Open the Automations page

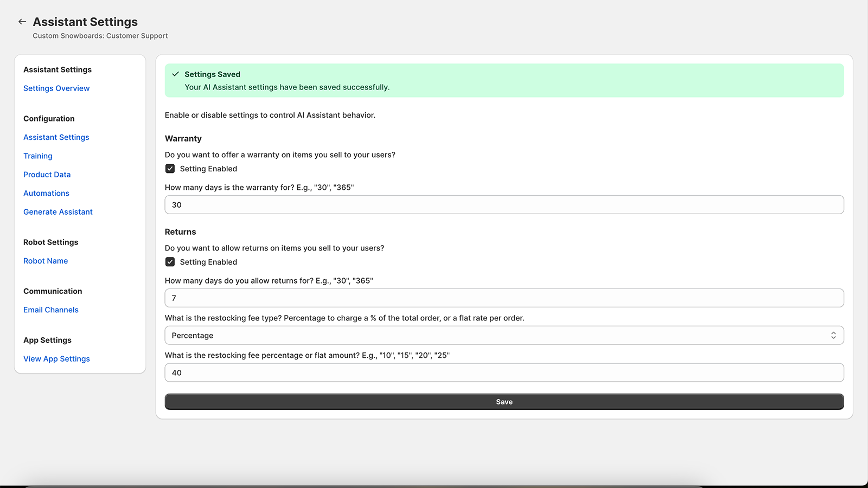(46, 193)
